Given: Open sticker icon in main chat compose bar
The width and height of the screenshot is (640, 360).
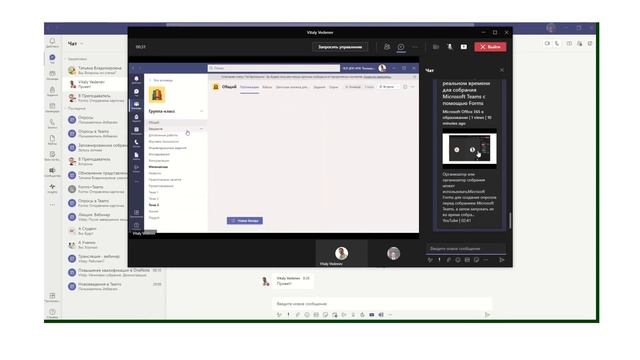Looking at the screenshot, I should tap(325, 315).
